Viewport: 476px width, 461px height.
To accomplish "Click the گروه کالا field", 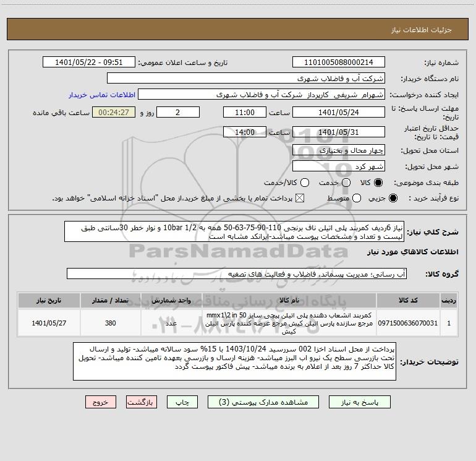I will (237, 274).
